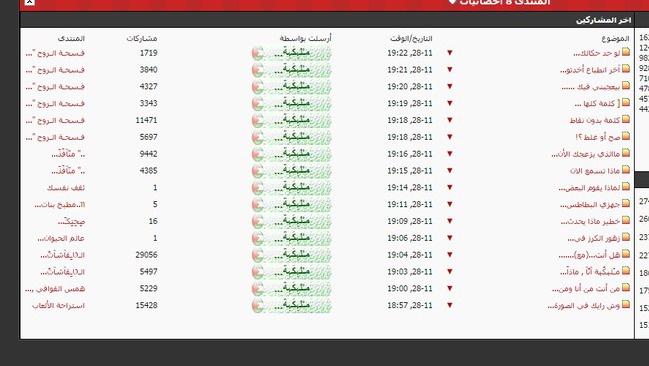Image resolution: width=649 pixels, height=366 pixels.
Task: Click the poster banner in the 19:21 row
Action: pyautogui.click(x=292, y=70)
